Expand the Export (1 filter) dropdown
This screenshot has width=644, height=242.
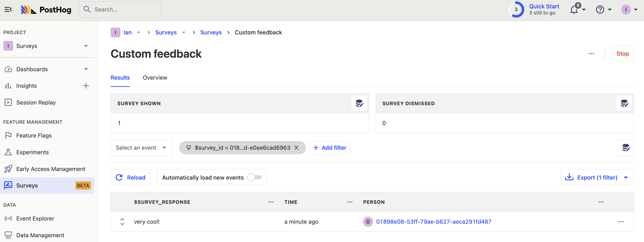[x=626, y=178]
